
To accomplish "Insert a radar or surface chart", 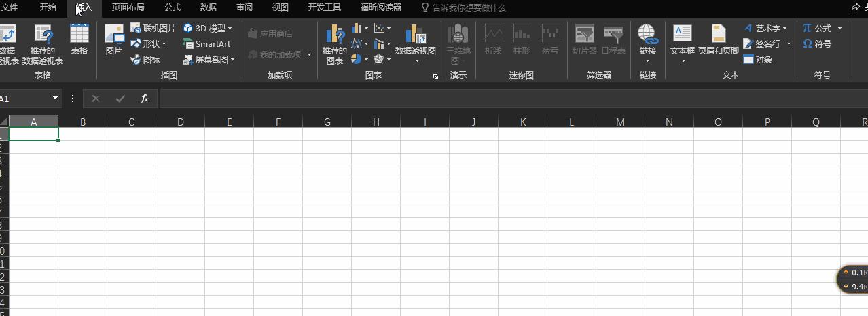I will coord(382,59).
